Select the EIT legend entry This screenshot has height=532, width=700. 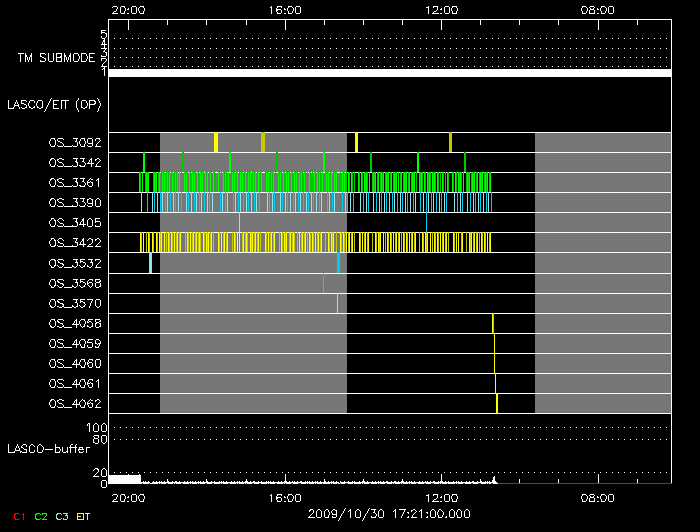click(x=85, y=516)
